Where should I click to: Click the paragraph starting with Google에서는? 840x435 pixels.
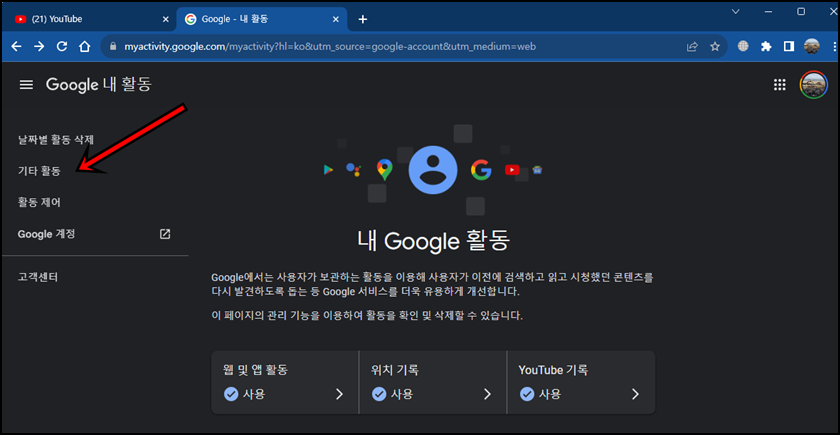pos(433,285)
